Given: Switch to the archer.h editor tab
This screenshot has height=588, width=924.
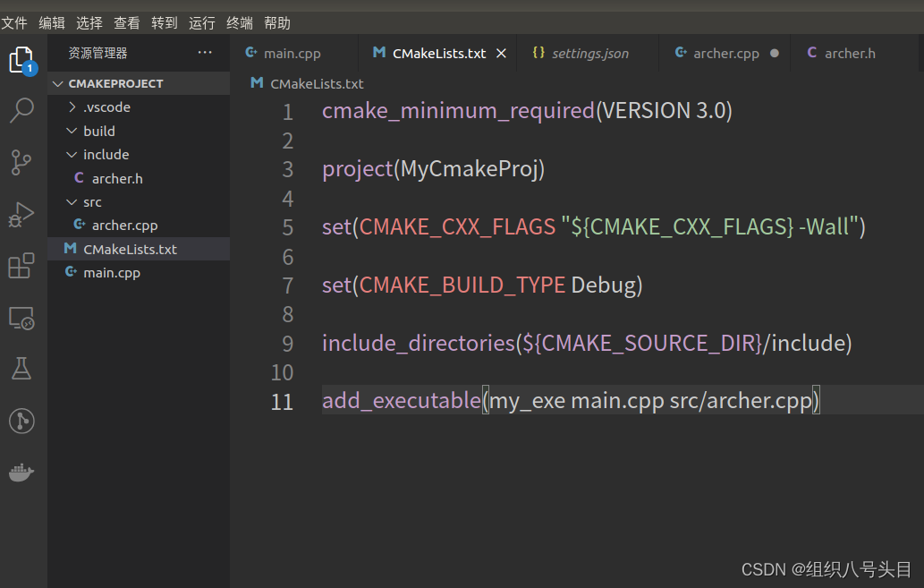Looking at the screenshot, I should pyautogui.click(x=853, y=53).
